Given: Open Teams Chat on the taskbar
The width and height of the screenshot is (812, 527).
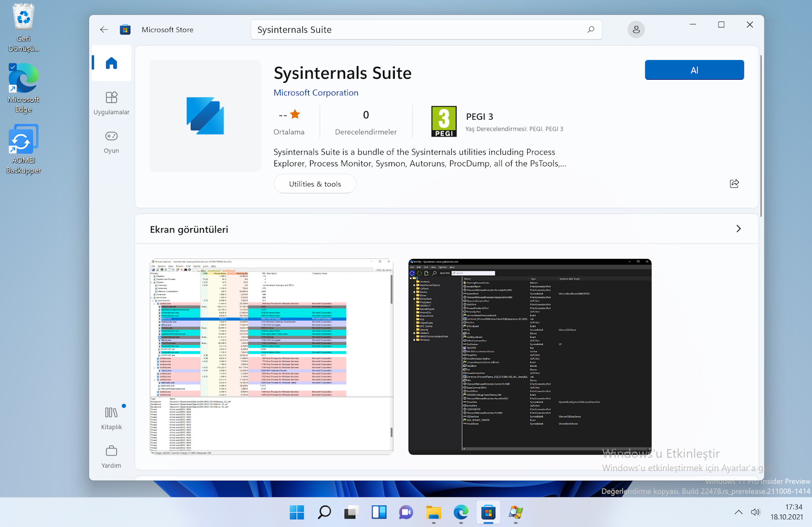Looking at the screenshot, I should coord(406,512).
